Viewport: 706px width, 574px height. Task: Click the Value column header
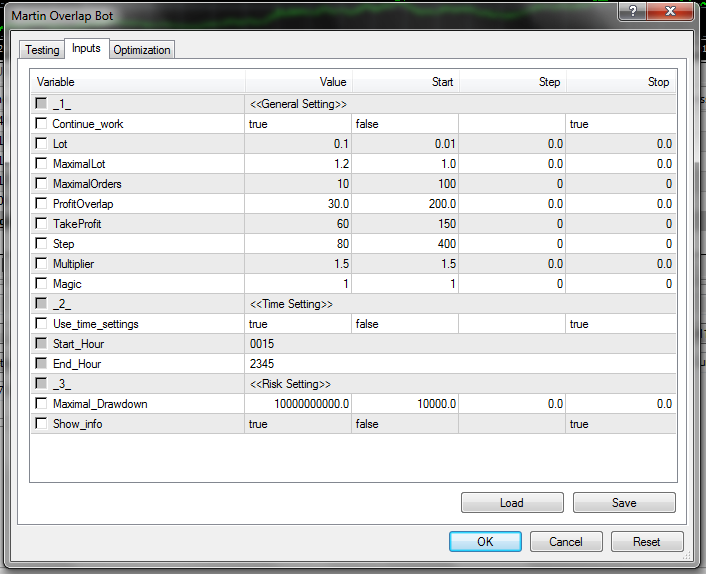click(298, 81)
